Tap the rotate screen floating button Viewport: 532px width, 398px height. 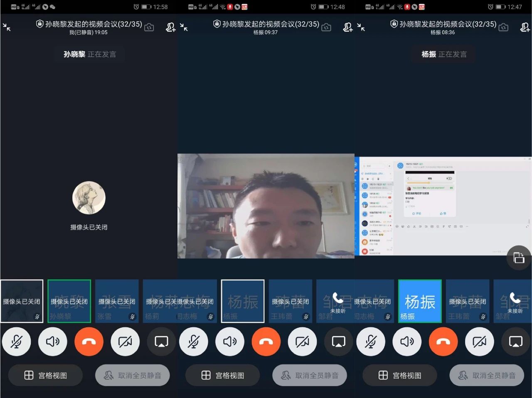coord(519,258)
